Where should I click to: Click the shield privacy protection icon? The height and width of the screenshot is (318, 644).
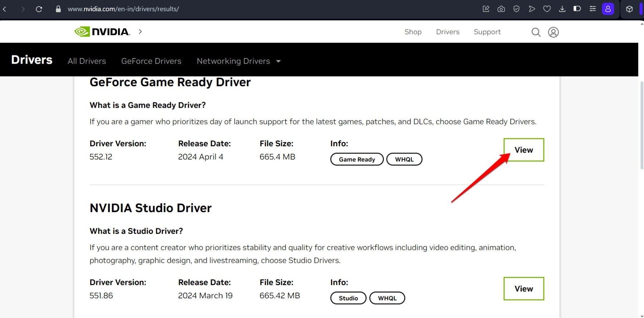(516, 9)
